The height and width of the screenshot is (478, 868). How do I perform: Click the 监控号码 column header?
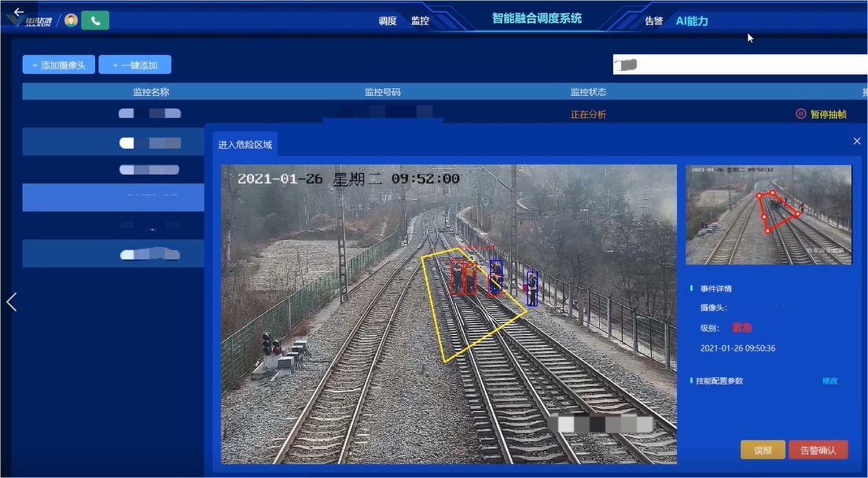tap(383, 92)
